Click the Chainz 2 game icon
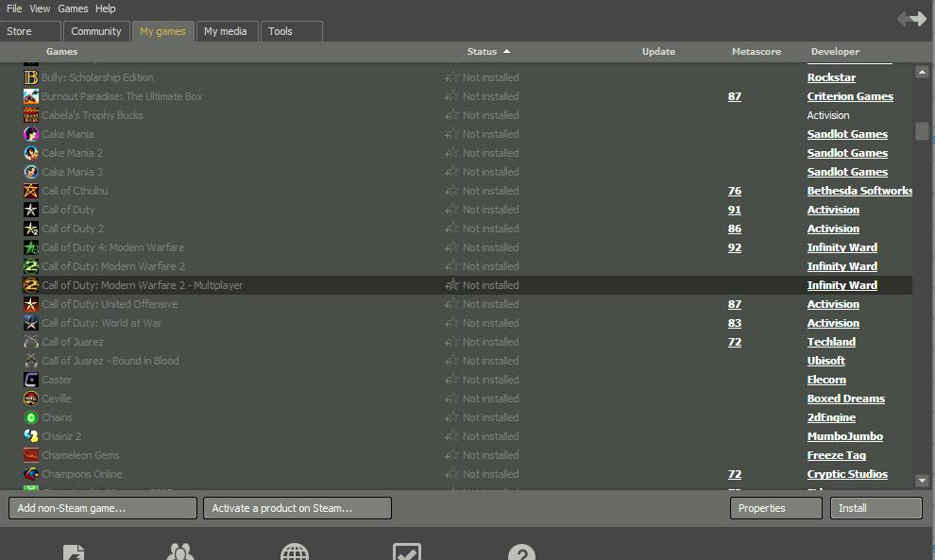This screenshot has height=560, width=935. (x=31, y=436)
